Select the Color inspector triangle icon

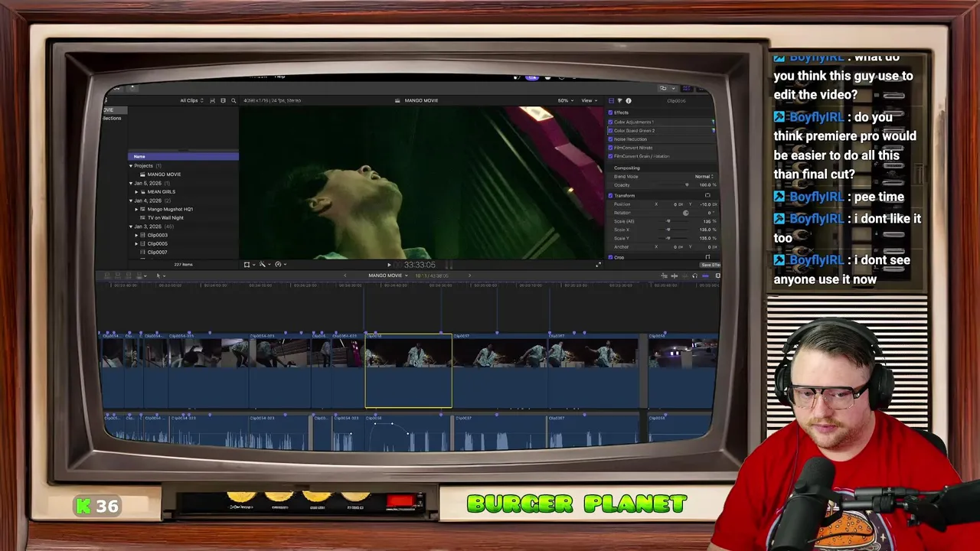[x=619, y=100]
